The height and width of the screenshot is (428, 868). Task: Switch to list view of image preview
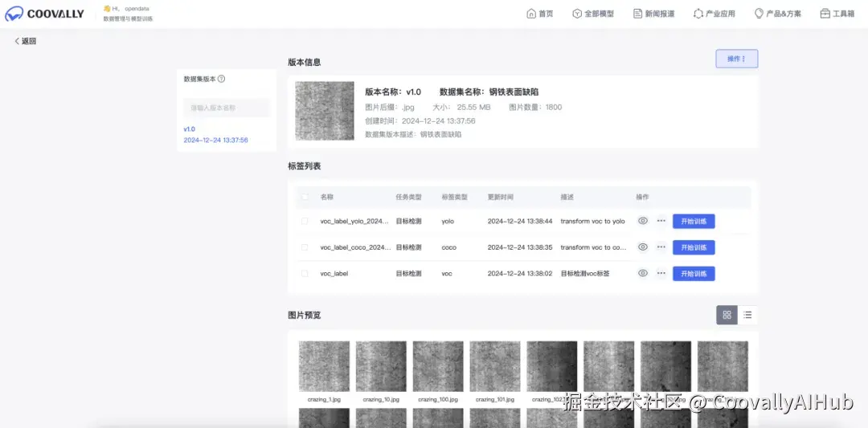[x=747, y=315]
